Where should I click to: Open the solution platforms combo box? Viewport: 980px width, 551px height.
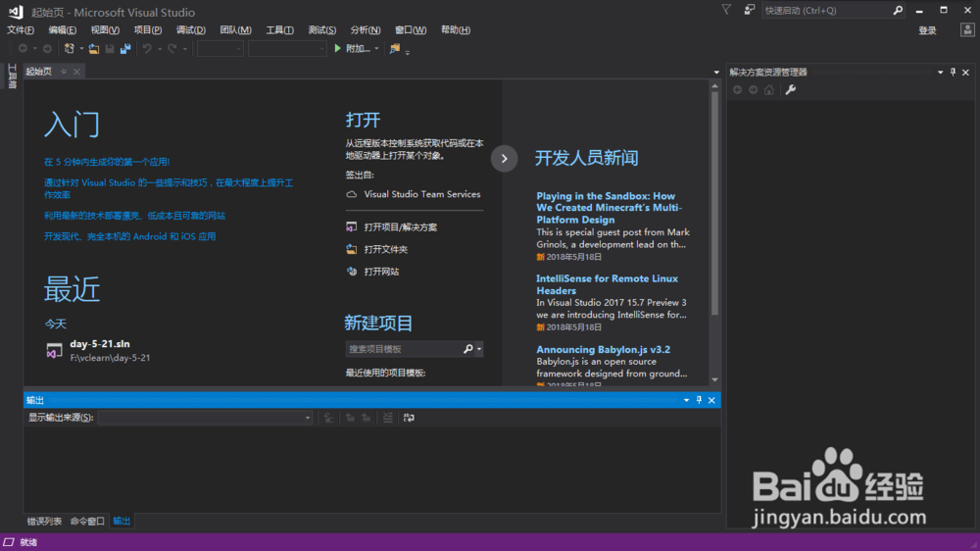287,49
